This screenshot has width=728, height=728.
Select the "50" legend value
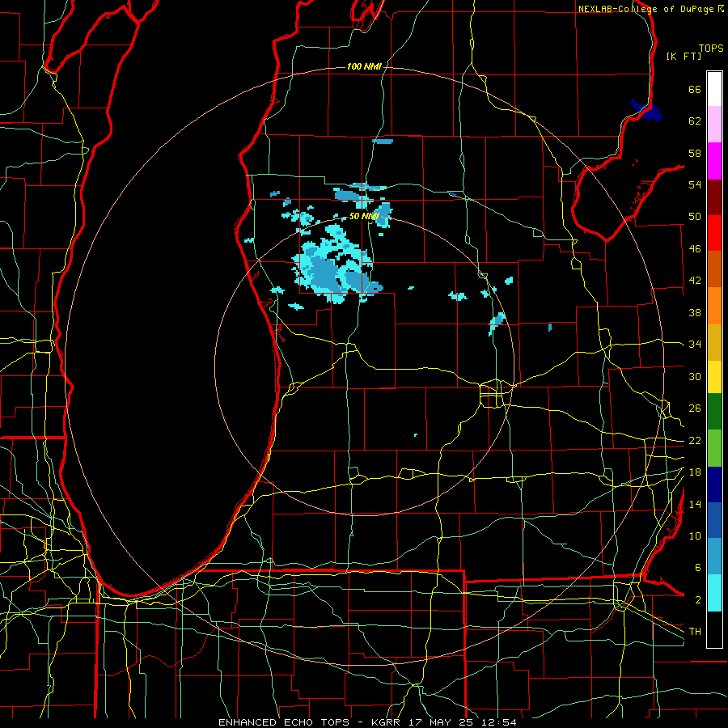[695, 217]
